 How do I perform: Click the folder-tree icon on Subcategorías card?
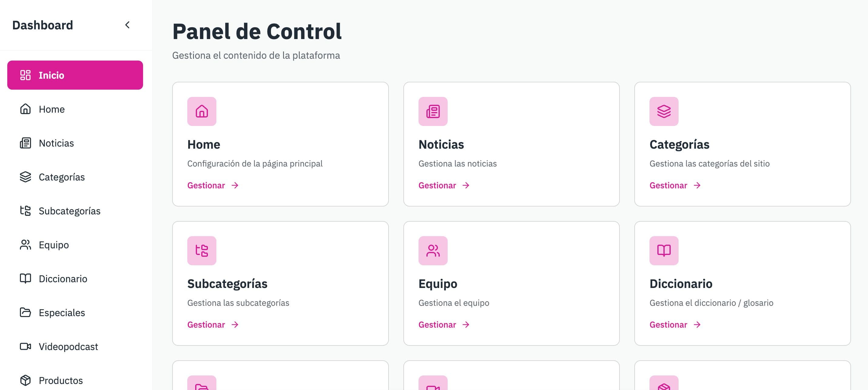click(x=202, y=251)
